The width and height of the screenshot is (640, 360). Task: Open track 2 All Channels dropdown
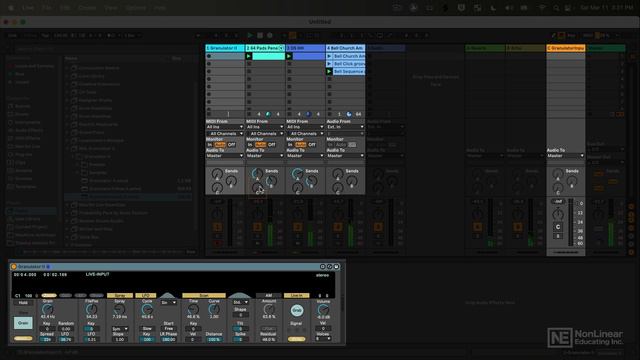point(264,133)
